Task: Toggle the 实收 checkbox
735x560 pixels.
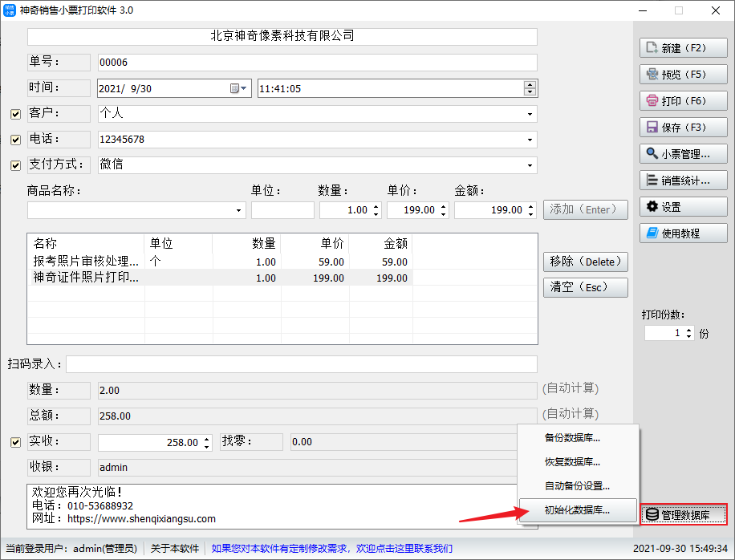Action: click(15, 442)
